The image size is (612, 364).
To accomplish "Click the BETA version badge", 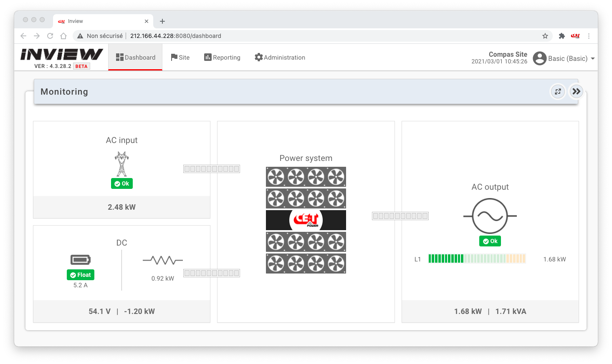I will pyautogui.click(x=81, y=66).
